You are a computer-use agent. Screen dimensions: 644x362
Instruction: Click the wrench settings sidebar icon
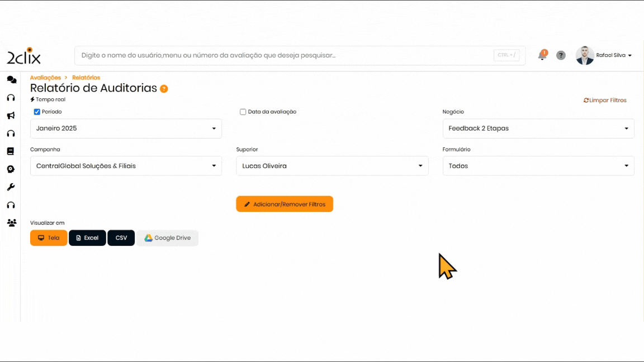(11, 187)
